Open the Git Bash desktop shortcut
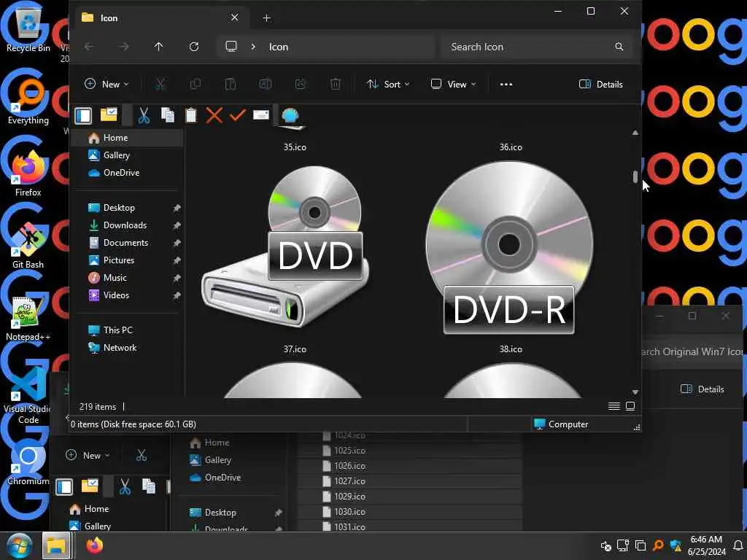The image size is (747, 560). [28, 246]
